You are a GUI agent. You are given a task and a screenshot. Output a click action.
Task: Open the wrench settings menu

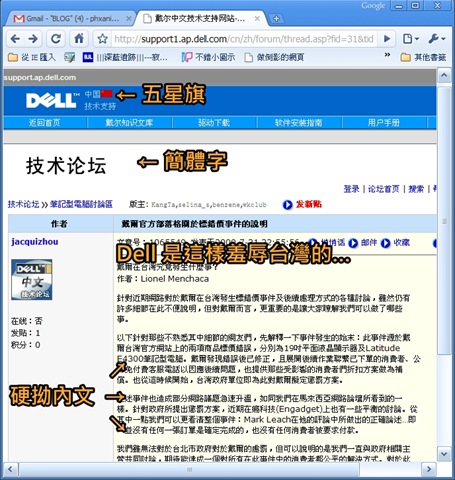(437, 39)
